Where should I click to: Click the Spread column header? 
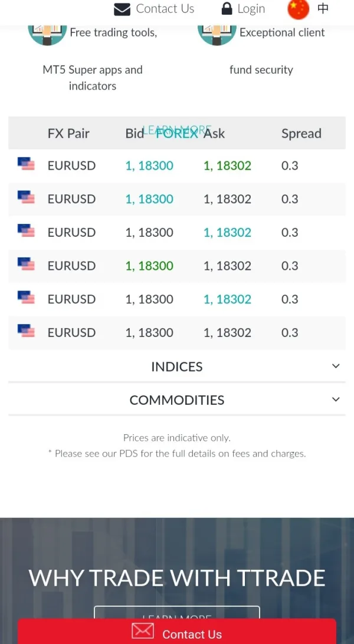coord(301,133)
